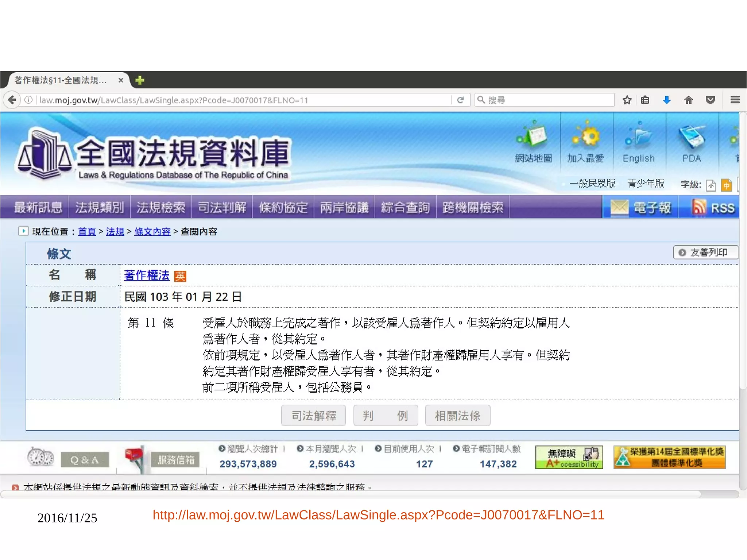747x560 pixels.
Task: Open the 服務信箱 service mailbox
Action: click(x=175, y=460)
